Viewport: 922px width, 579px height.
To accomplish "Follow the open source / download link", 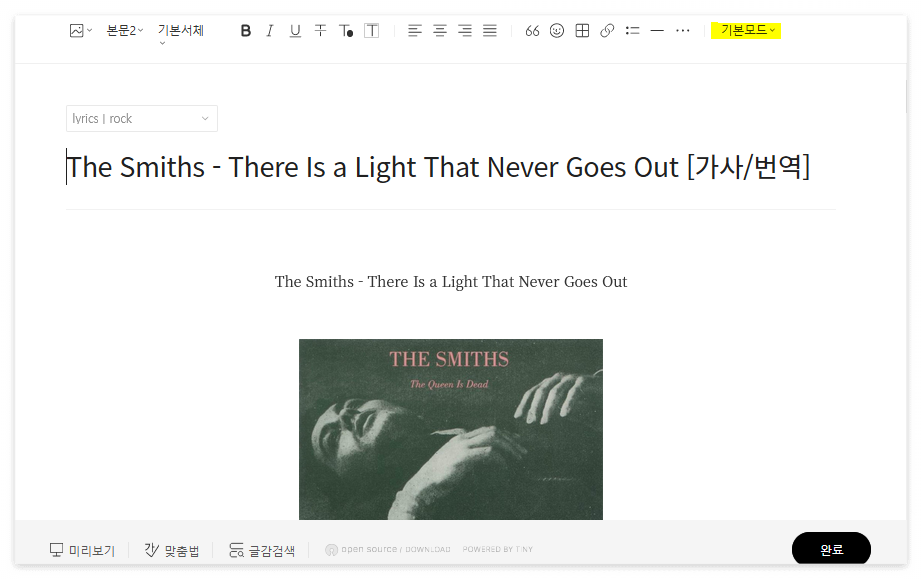I will pos(388,549).
